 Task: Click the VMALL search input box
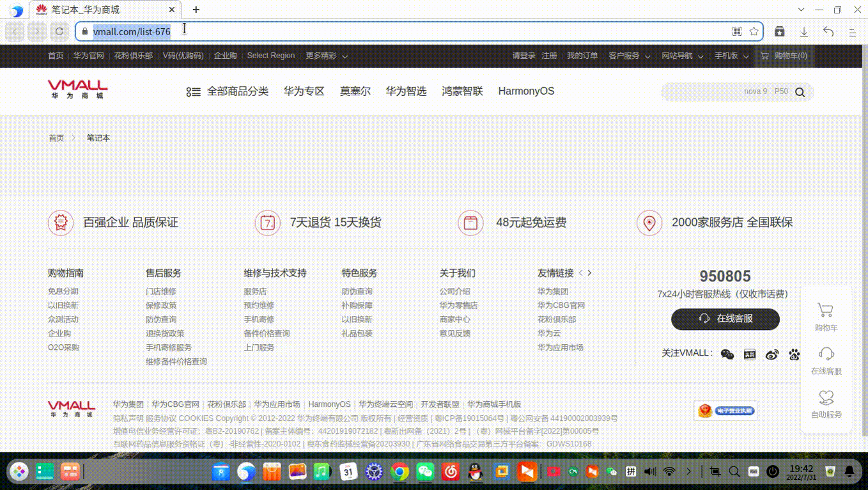coord(725,91)
